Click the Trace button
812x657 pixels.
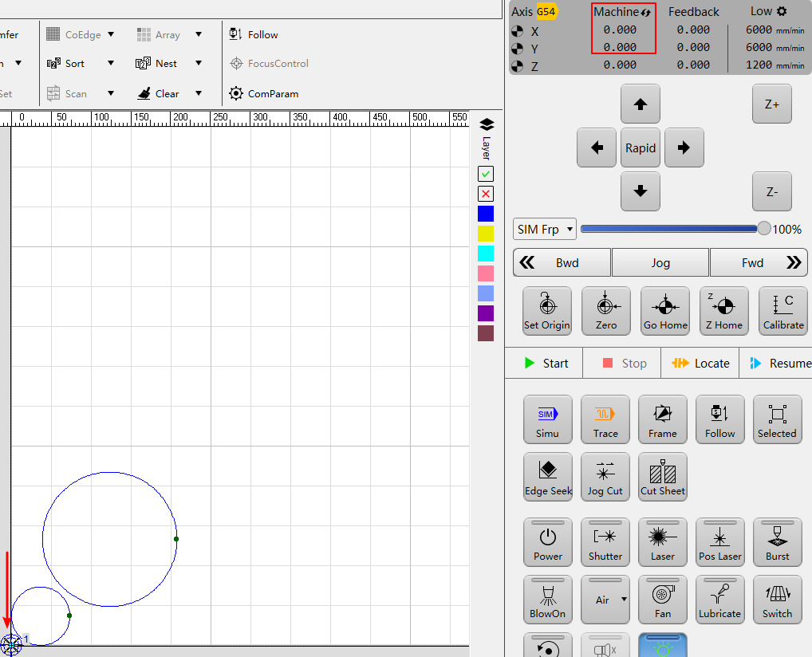click(x=605, y=419)
